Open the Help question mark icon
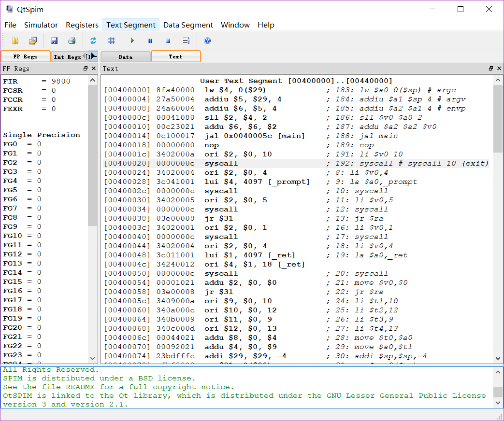The height and width of the screenshot is (421, 504). pyautogui.click(x=207, y=41)
